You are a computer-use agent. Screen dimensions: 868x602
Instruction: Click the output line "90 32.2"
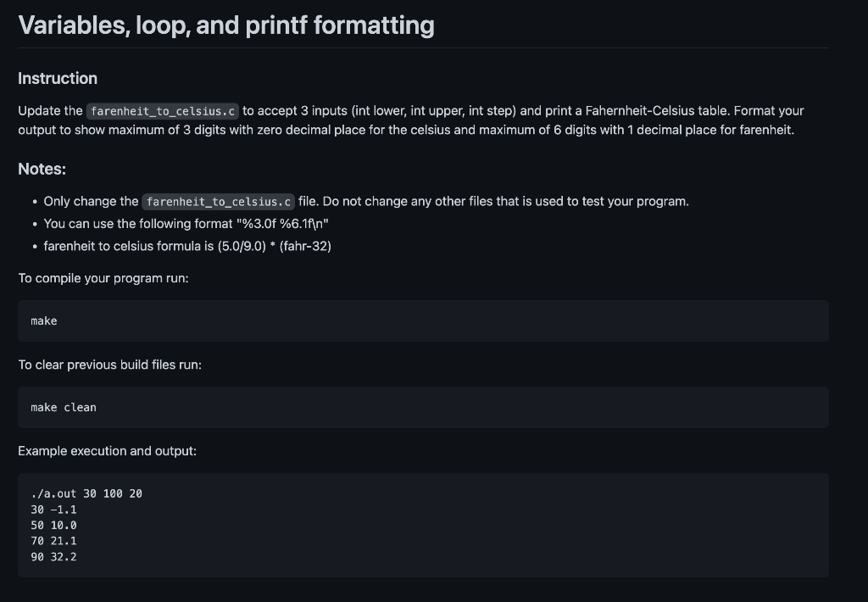(53, 556)
